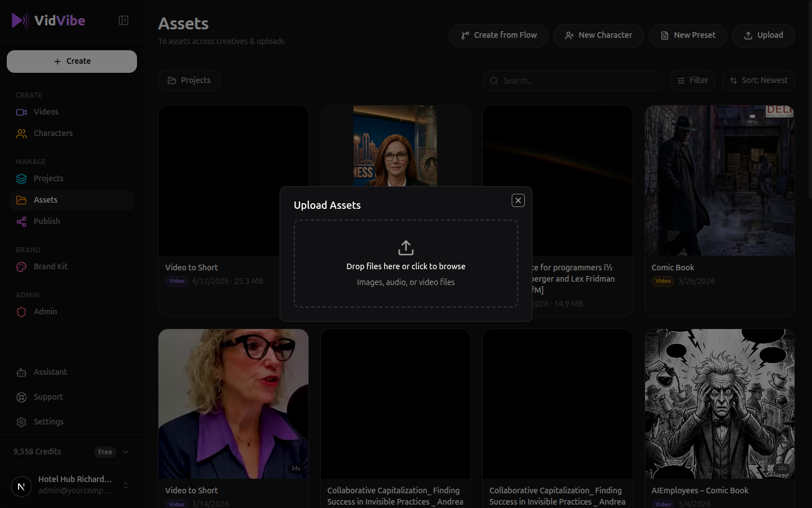Click the upload arrow icon in drop zone
812x508 pixels.
coord(406,248)
